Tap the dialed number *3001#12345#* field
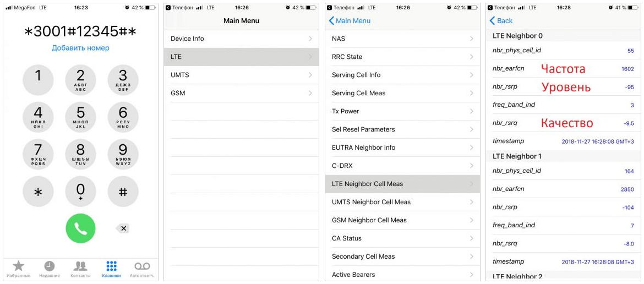 (80, 31)
